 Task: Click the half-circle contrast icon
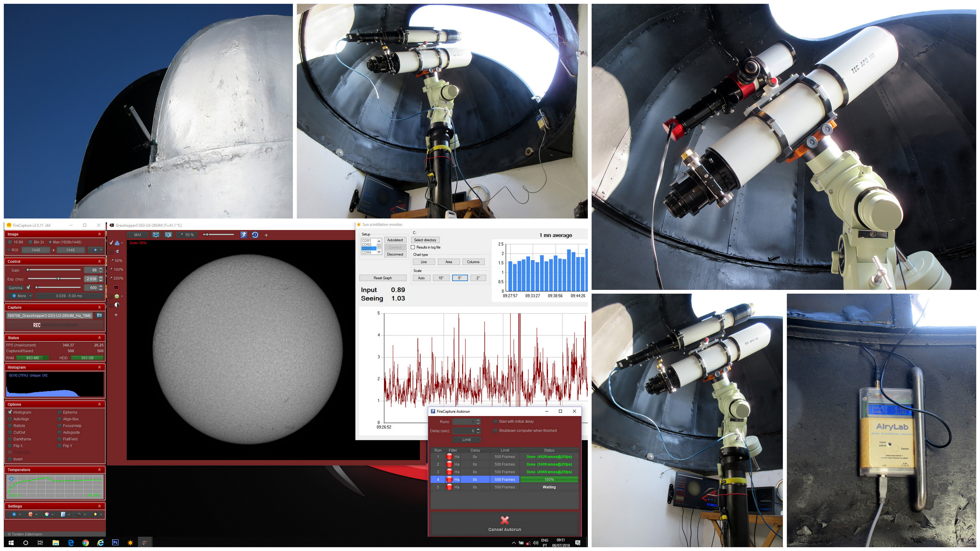point(117,305)
